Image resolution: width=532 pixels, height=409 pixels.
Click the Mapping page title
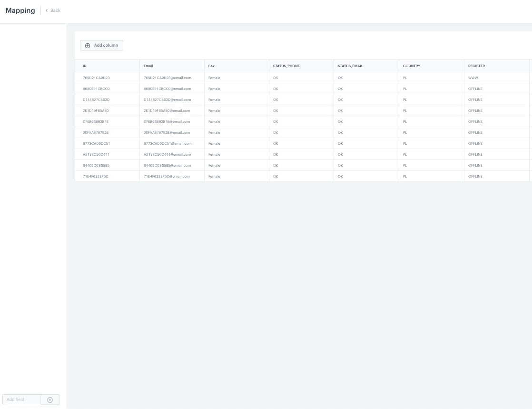pyautogui.click(x=20, y=10)
